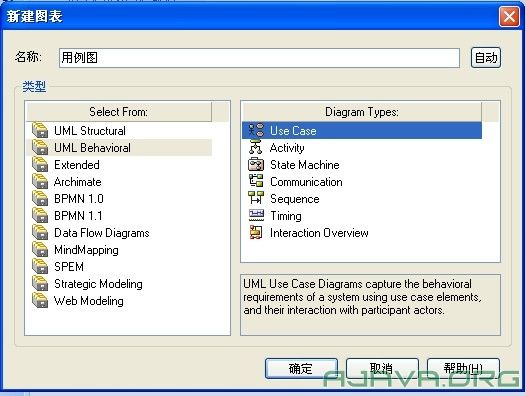Select the Strategic Modeling label
This screenshot has width=526, height=396.
98,284
